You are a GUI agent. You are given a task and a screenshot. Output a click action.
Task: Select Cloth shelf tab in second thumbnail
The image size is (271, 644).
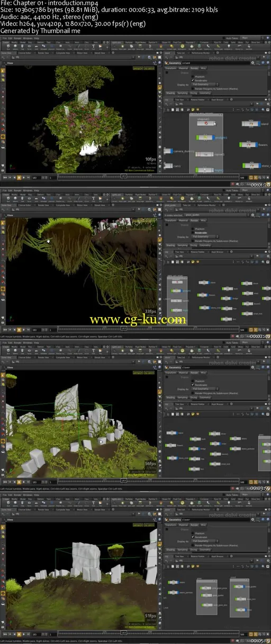(226, 195)
